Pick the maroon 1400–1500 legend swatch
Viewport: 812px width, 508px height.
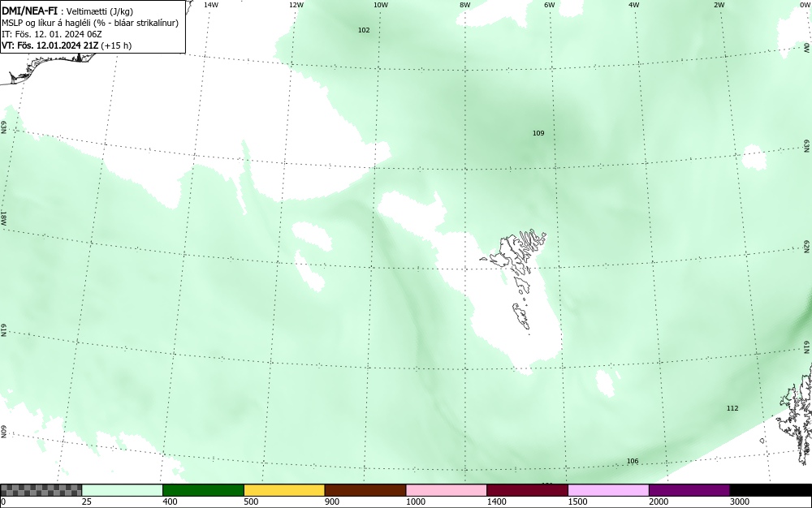[527, 490]
